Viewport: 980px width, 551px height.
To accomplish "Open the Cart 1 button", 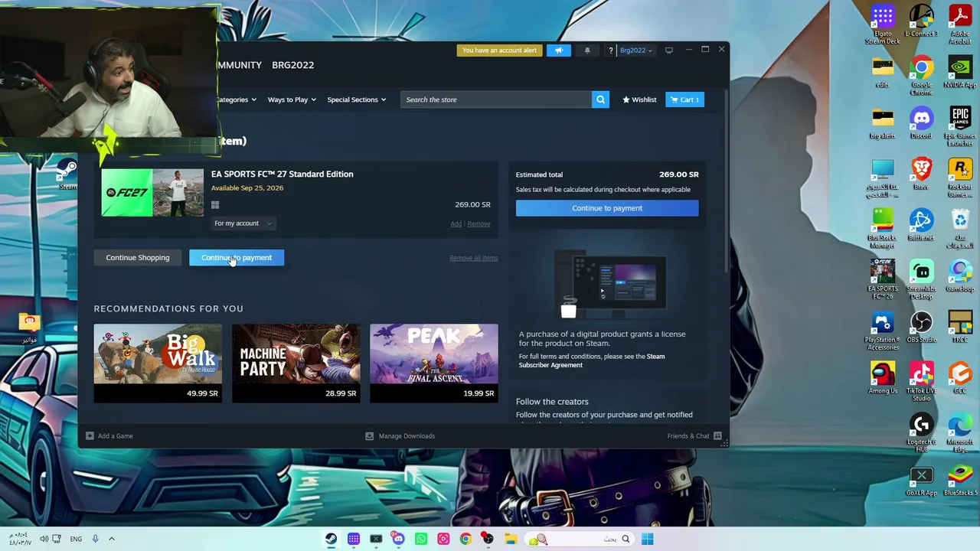I will coord(684,99).
